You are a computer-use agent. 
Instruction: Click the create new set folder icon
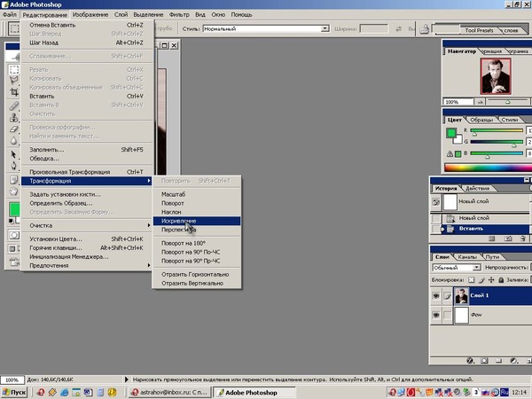498,361
